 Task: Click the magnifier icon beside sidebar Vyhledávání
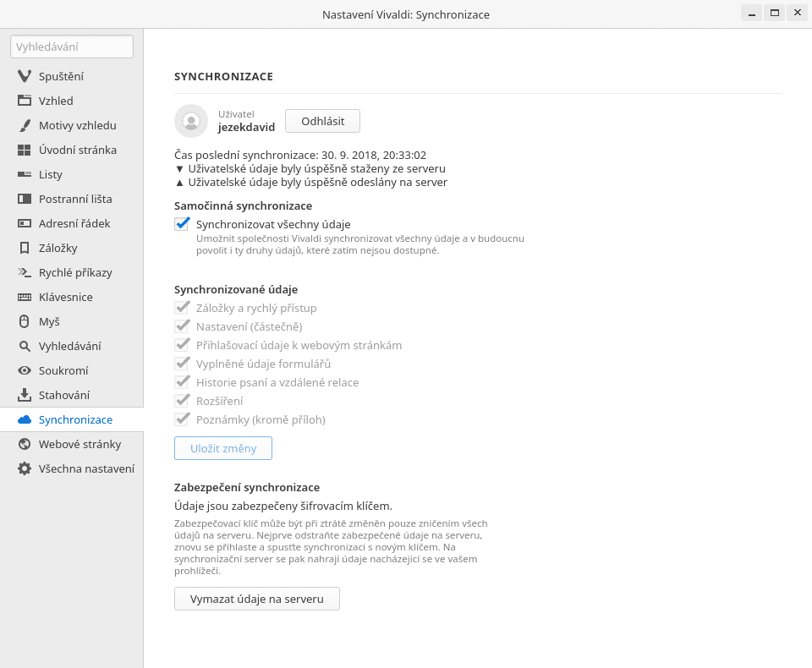click(25, 346)
